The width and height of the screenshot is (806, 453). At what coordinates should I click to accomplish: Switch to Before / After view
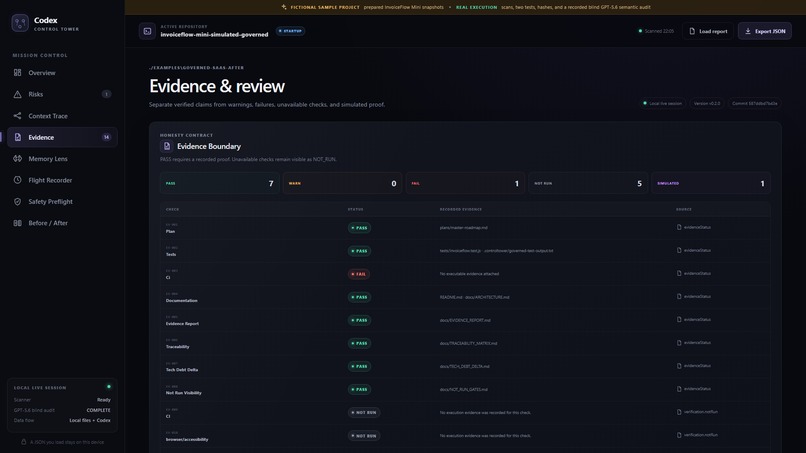tap(62, 223)
